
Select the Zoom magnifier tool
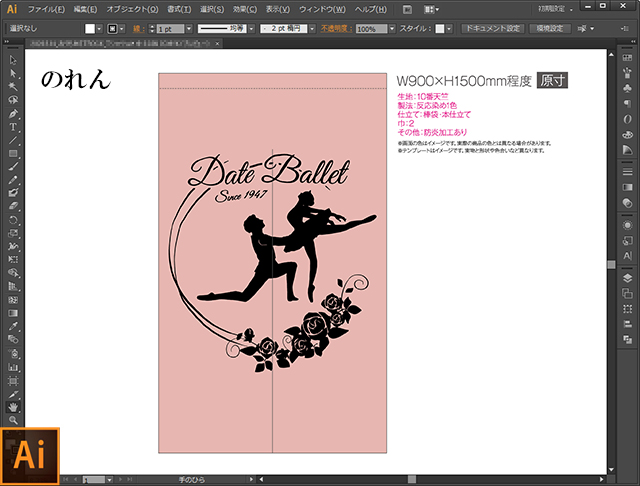[13, 420]
